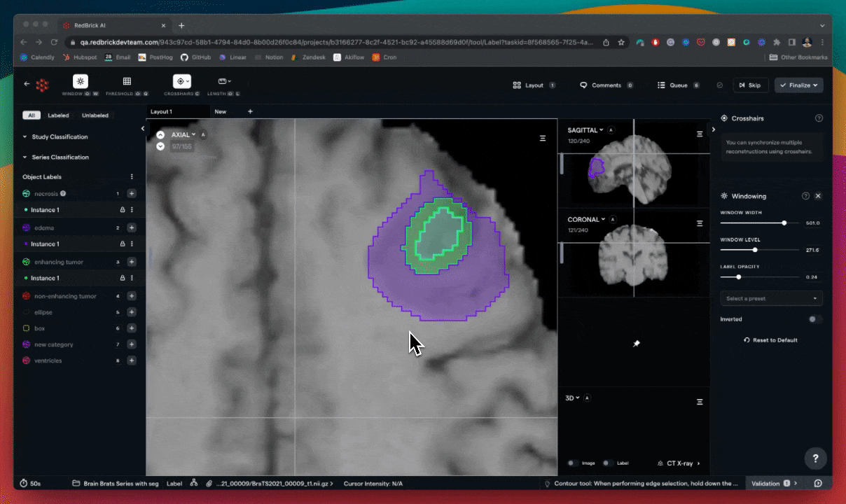This screenshot has height=504, width=846.
Task: Expand Series Classification section
Action: pos(55,157)
